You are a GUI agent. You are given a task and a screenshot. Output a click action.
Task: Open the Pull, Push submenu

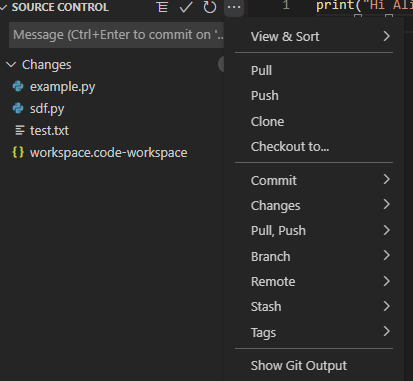[314, 231]
